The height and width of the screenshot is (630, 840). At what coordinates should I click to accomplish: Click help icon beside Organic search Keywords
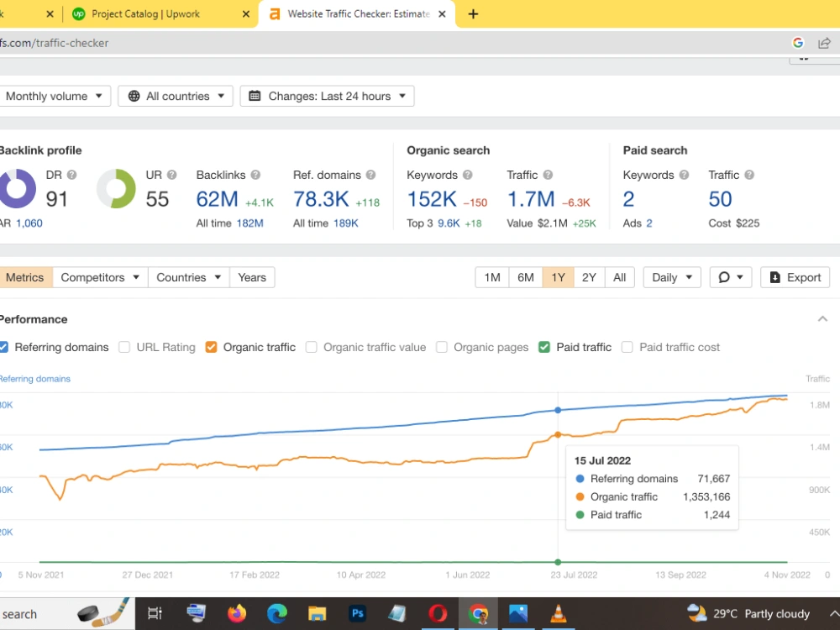468,175
